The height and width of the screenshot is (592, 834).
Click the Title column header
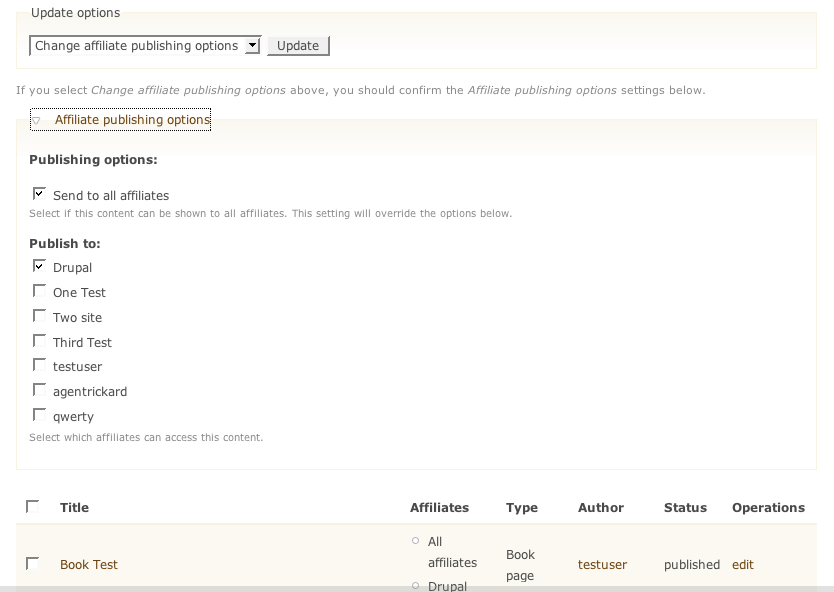[74, 508]
